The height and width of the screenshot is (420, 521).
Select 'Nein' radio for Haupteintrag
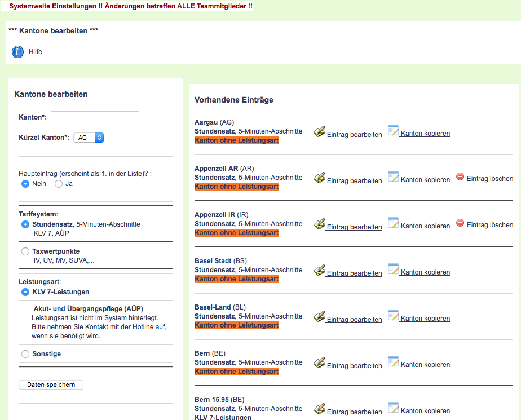25,184
